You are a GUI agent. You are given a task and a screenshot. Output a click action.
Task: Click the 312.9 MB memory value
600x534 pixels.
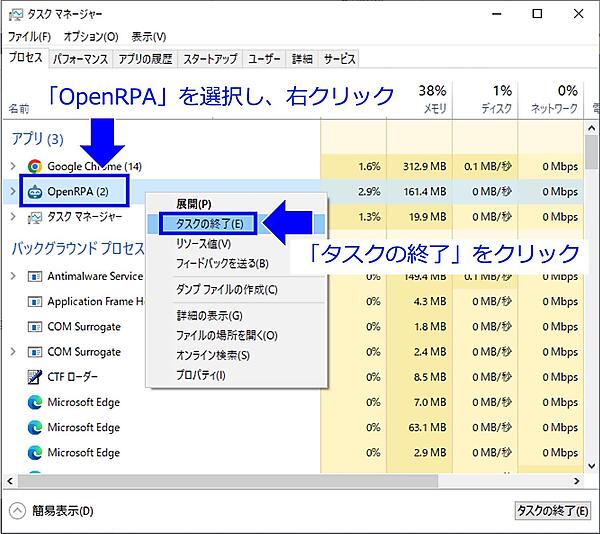424,166
